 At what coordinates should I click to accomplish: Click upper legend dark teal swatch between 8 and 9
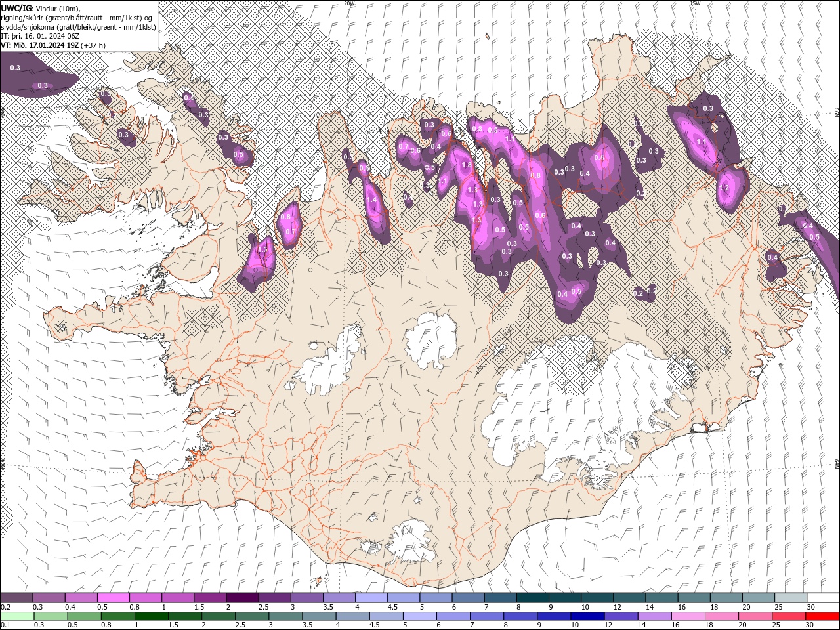point(532,598)
